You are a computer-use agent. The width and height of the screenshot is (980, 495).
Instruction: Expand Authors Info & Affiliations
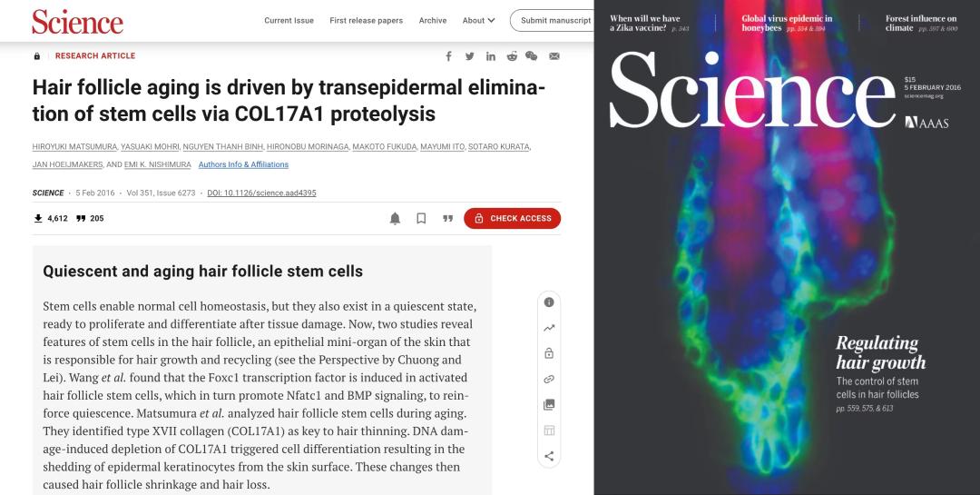[244, 164]
